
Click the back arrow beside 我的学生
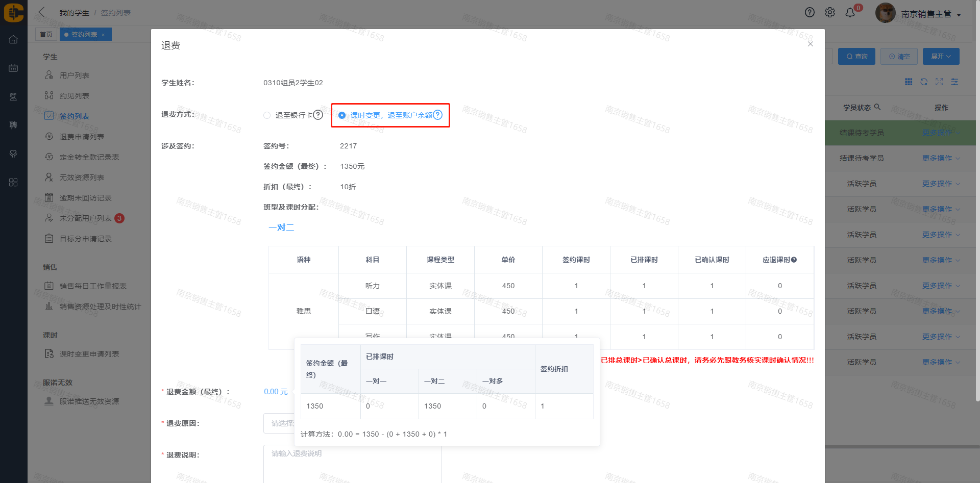(42, 12)
